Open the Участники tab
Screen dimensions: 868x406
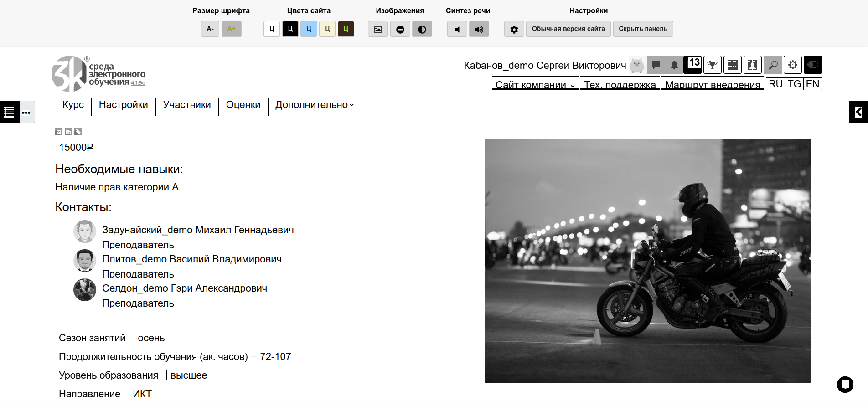[187, 105]
